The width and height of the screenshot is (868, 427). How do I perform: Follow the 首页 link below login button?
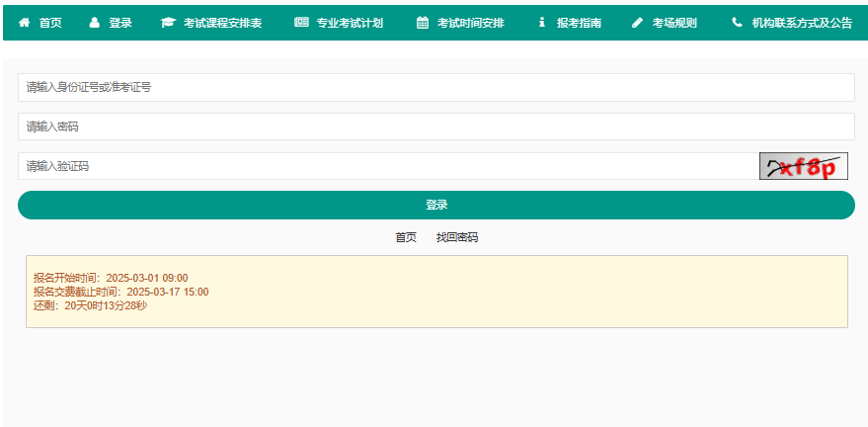[406, 237]
